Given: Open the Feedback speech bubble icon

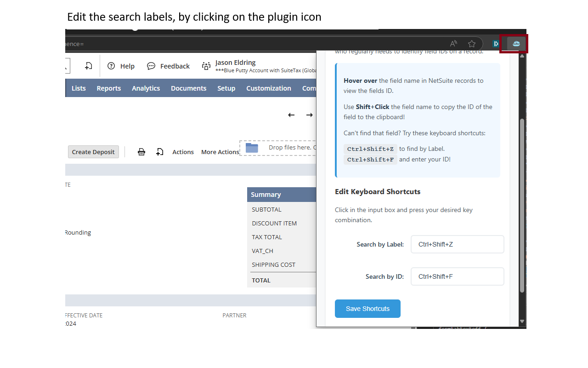Looking at the screenshot, I should click(x=151, y=66).
